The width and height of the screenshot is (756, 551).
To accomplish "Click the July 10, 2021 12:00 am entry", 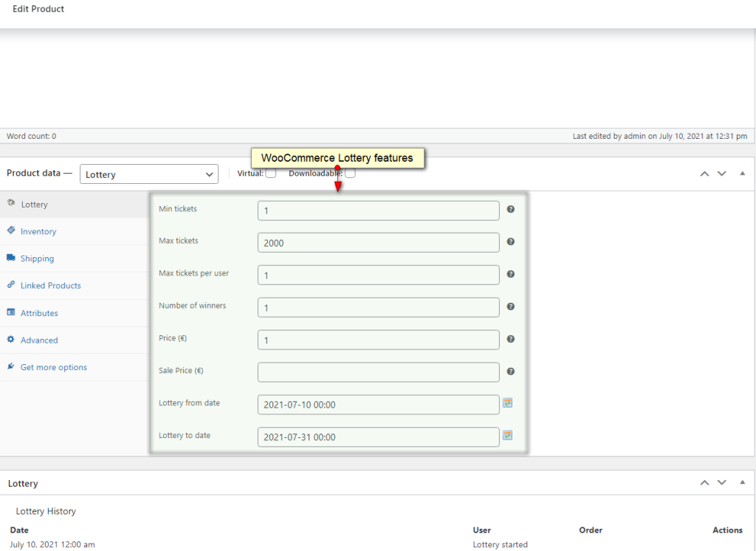I will coord(52,545).
